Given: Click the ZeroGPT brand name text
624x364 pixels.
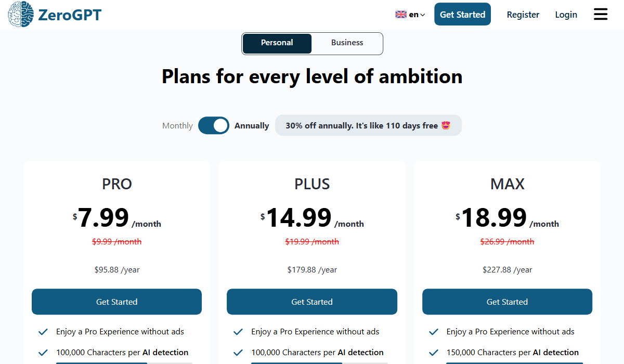Looking at the screenshot, I should pos(70,15).
